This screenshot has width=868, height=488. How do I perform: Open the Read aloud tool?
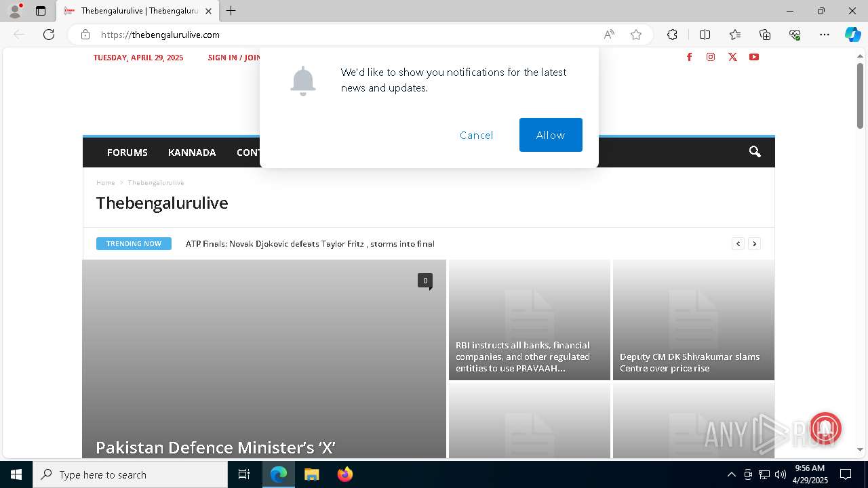pyautogui.click(x=609, y=35)
